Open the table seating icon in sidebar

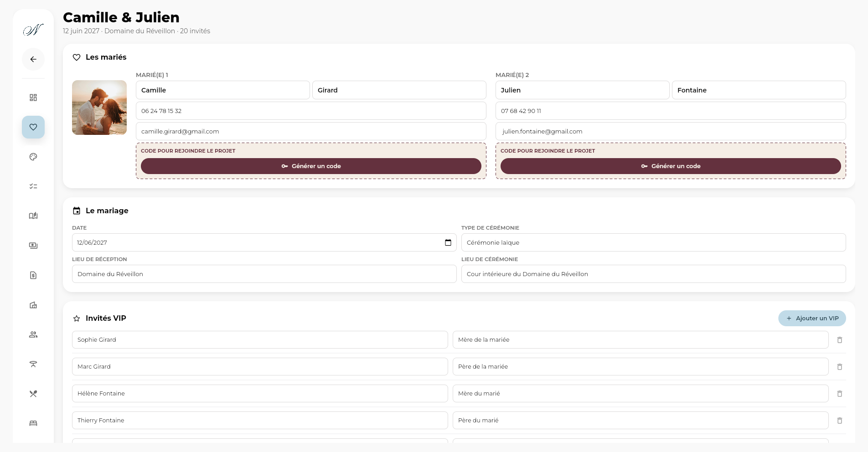tap(33, 364)
